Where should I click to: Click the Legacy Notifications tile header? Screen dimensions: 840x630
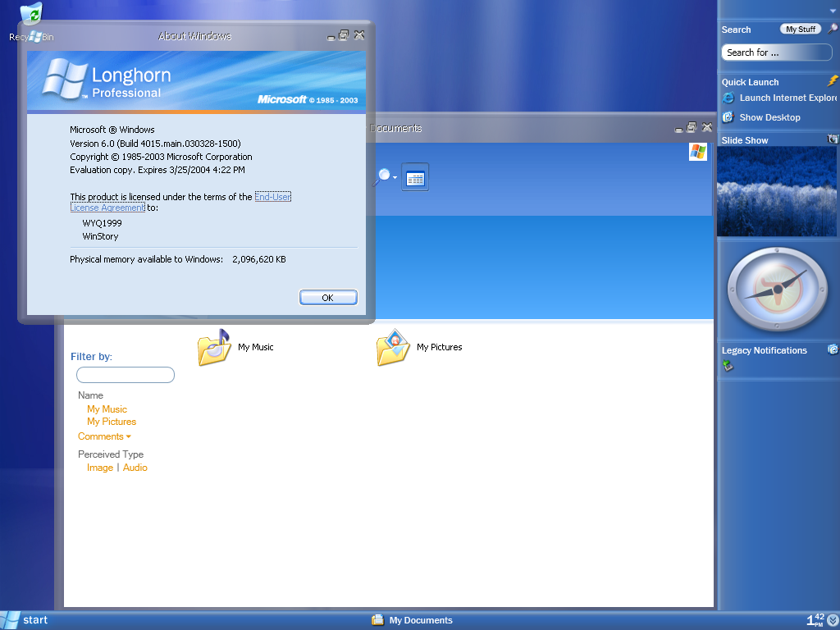pyautogui.click(x=764, y=350)
